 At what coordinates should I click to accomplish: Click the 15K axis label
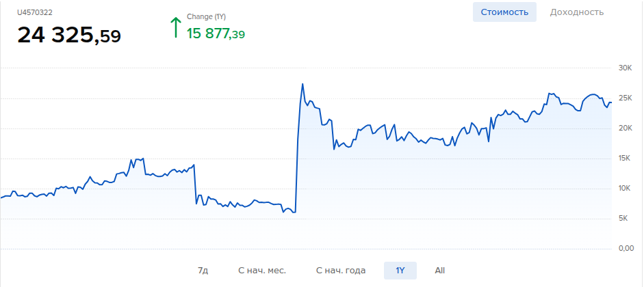pos(625,159)
